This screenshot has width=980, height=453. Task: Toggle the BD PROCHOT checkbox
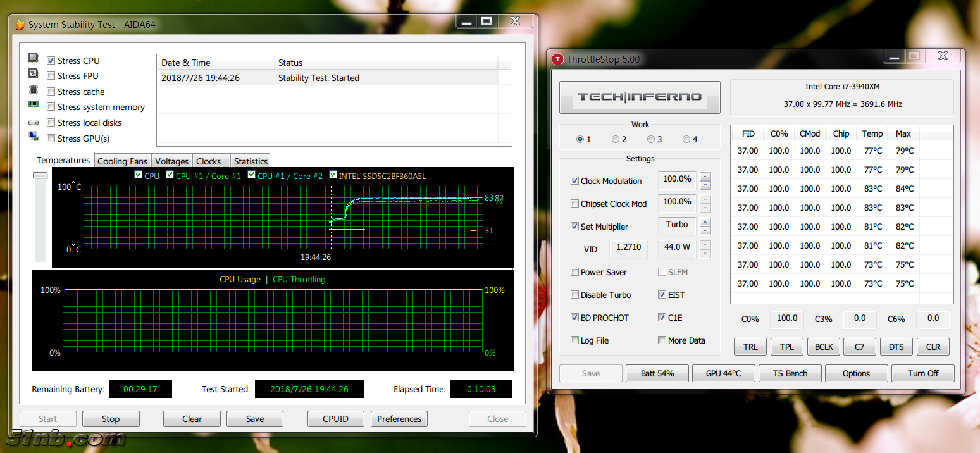(574, 318)
